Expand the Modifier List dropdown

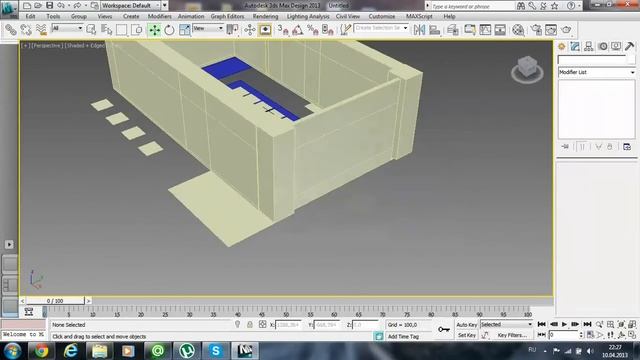(x=597, y=72)
